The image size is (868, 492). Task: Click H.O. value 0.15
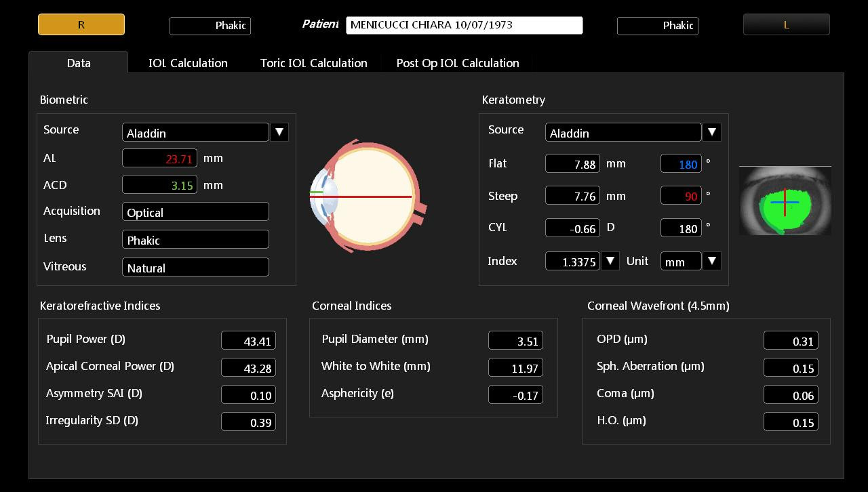click(791, 422)
